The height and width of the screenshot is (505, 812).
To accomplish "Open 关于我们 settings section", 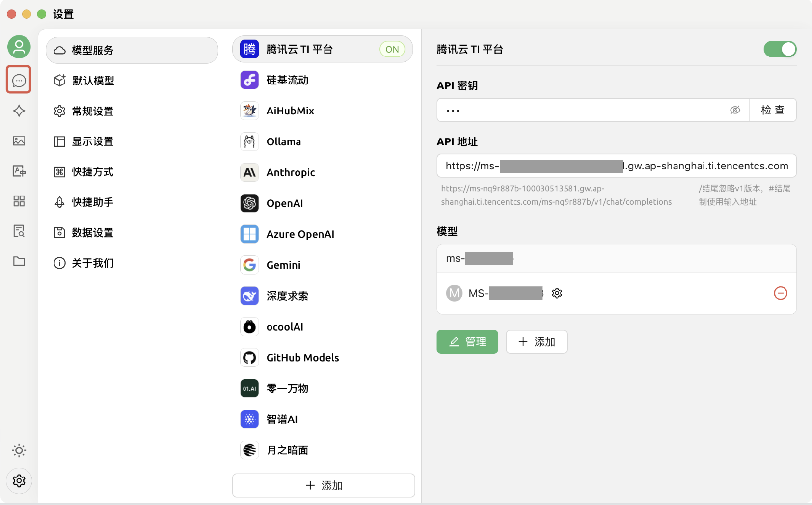I will pyautogui.click(x=132, y=263).
